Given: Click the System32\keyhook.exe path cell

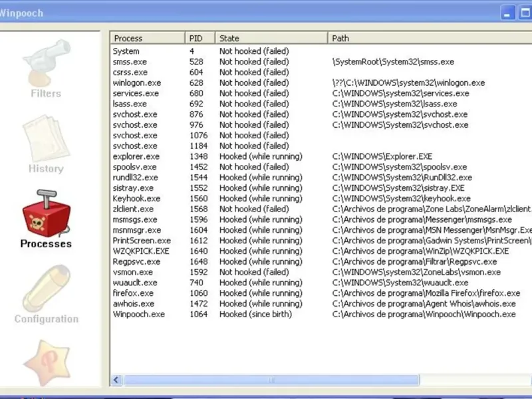Looking at the screenshot, I should pyautogui.click(x=402, y=198).
